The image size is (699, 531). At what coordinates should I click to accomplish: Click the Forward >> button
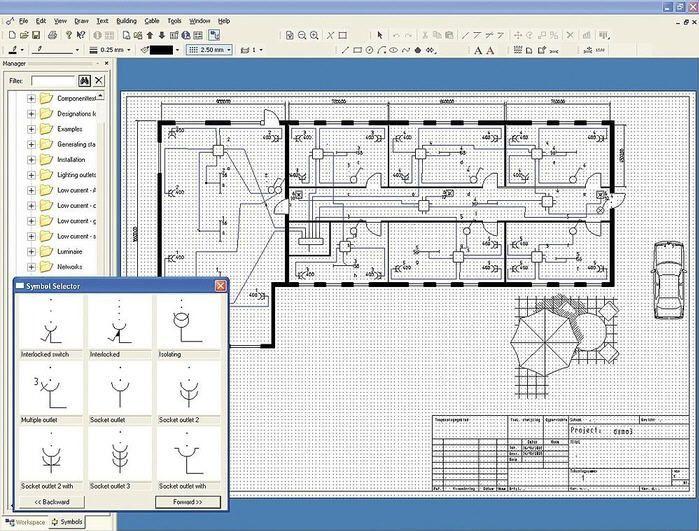click(187, 501)
